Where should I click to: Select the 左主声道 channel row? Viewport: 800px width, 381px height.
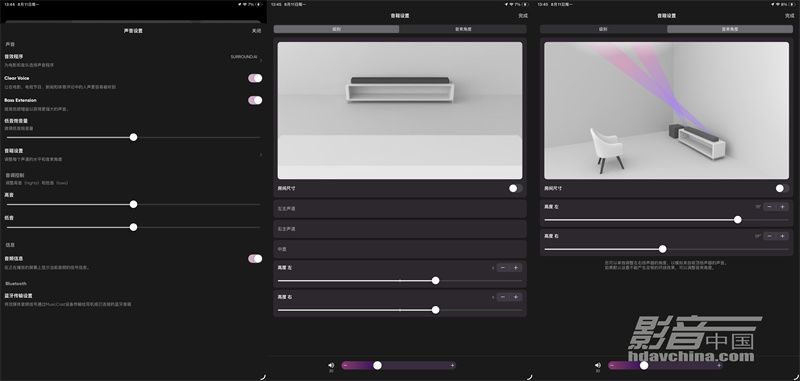[x=400, y=209]
